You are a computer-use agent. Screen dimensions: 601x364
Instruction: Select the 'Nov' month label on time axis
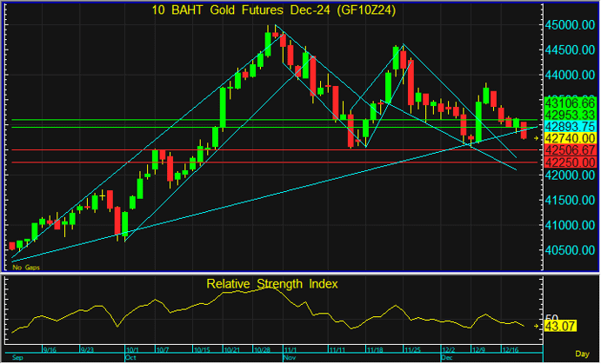point(290,357)
